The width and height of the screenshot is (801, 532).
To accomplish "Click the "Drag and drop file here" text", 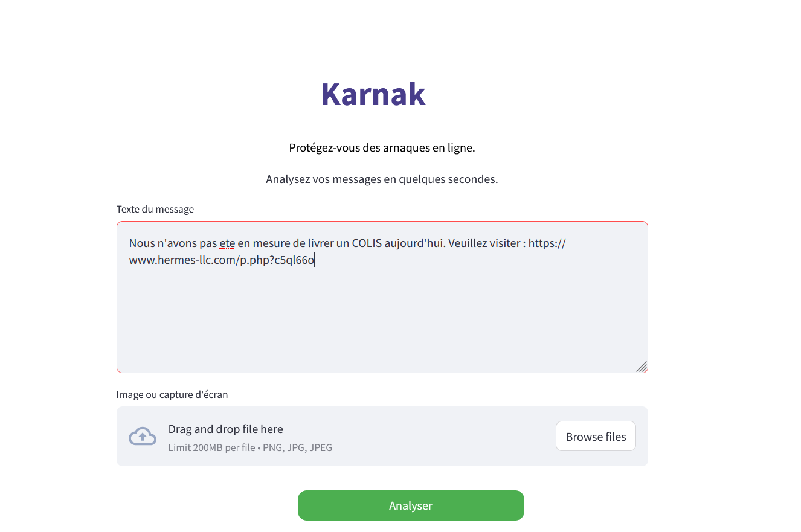I will [225, 429].
